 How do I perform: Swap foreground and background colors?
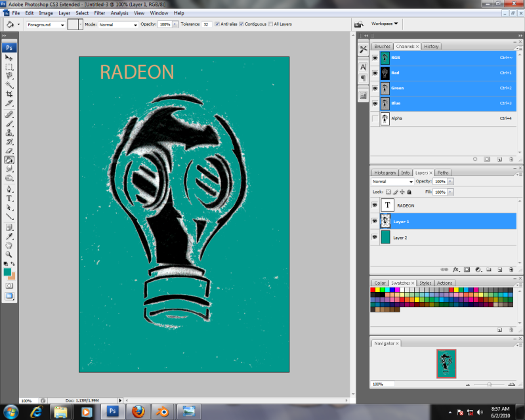[12, 264]
